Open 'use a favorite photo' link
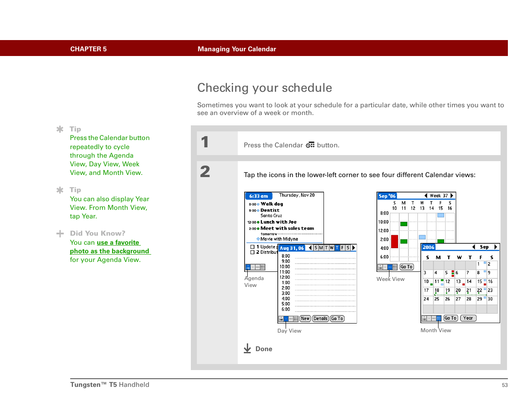This screenshot has height=411, width=532. (110, 247)
